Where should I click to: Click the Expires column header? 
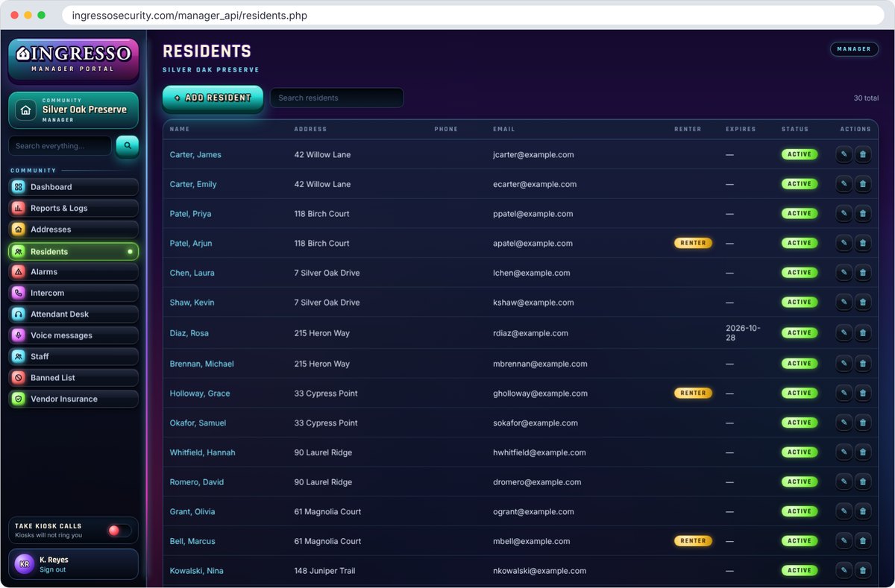click(x=741, y=129)
